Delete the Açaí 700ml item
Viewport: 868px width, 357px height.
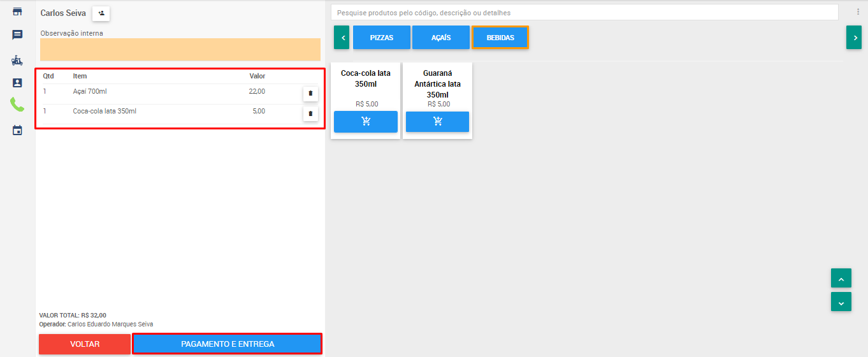310,94
